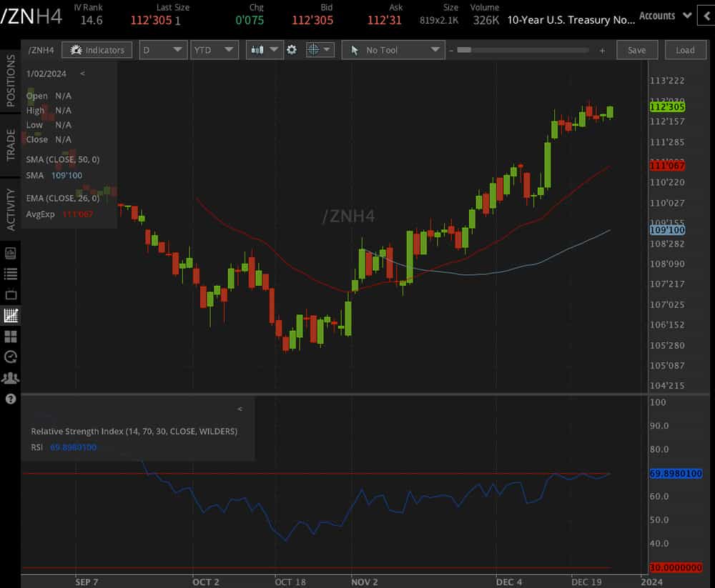The image size is (715, 588).
Task: Open the Indicators button
Action: [x=97, y=50]
